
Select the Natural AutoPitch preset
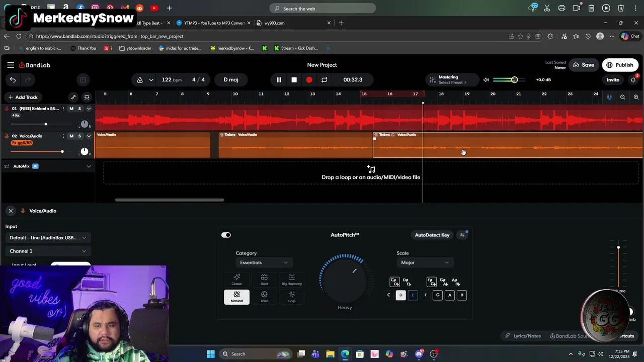(236, 297)
